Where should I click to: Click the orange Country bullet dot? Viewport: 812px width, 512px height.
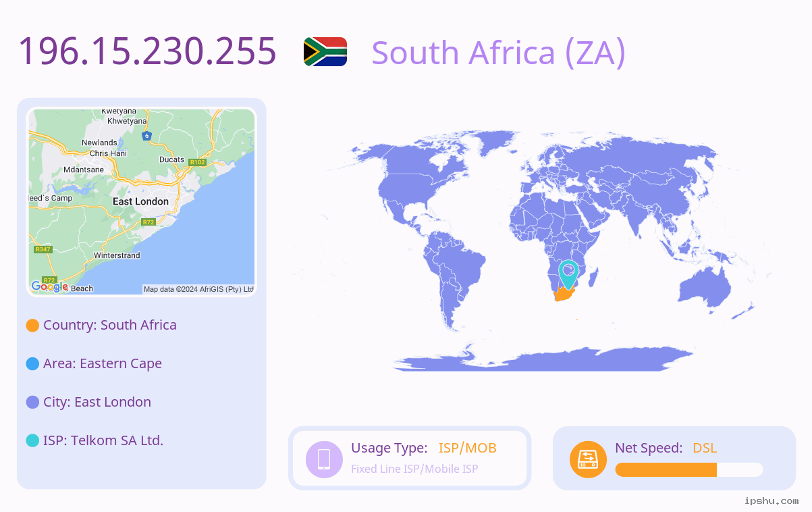(32, 326)
